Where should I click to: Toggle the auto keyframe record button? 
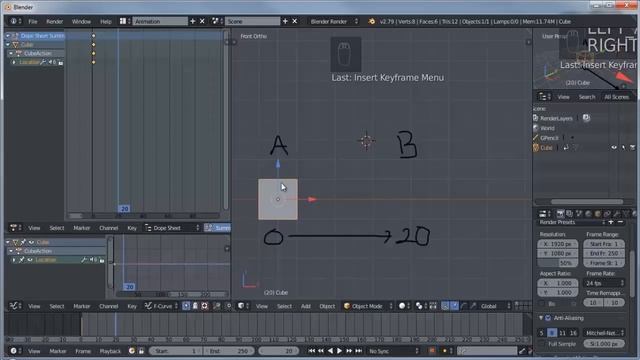point(432,351)
